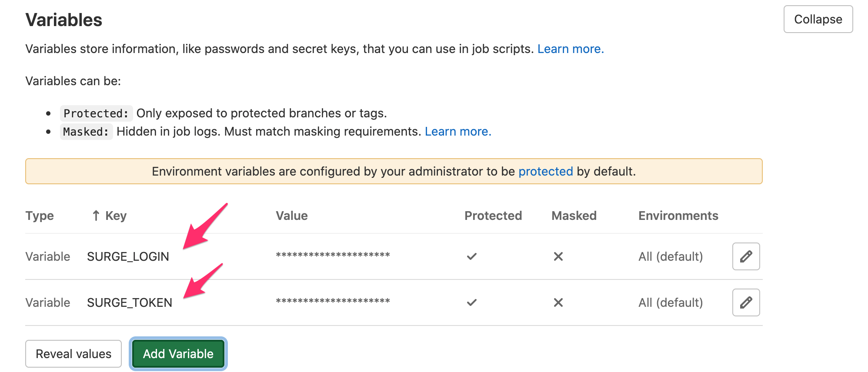Edit the SURGE_LOGIN variable with pencil icon
This screenshot has width=868, height=372.
[x=746, y=256]
